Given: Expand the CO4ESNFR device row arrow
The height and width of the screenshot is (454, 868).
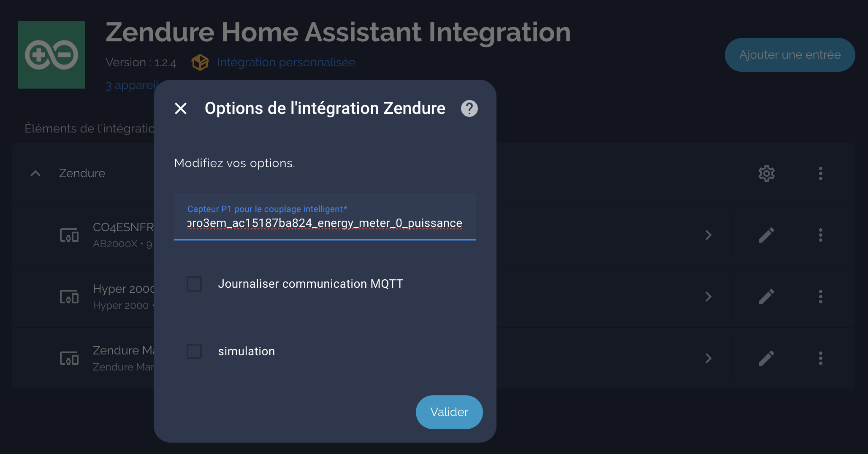Looking at the screenshot, I should (708, 235).
